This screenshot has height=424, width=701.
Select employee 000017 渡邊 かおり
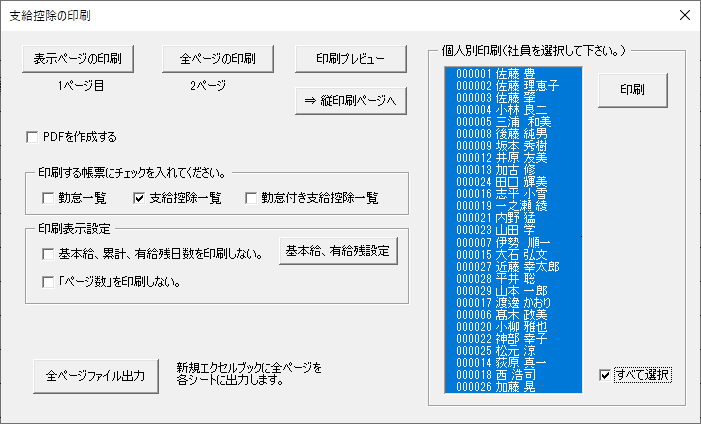[514, 303]
